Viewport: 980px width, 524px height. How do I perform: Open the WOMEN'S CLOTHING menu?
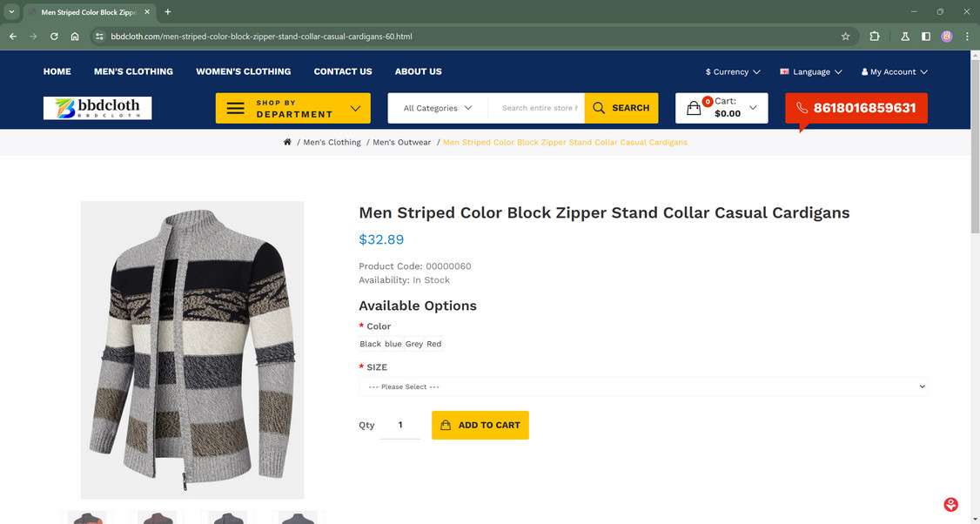click(244, 71)
